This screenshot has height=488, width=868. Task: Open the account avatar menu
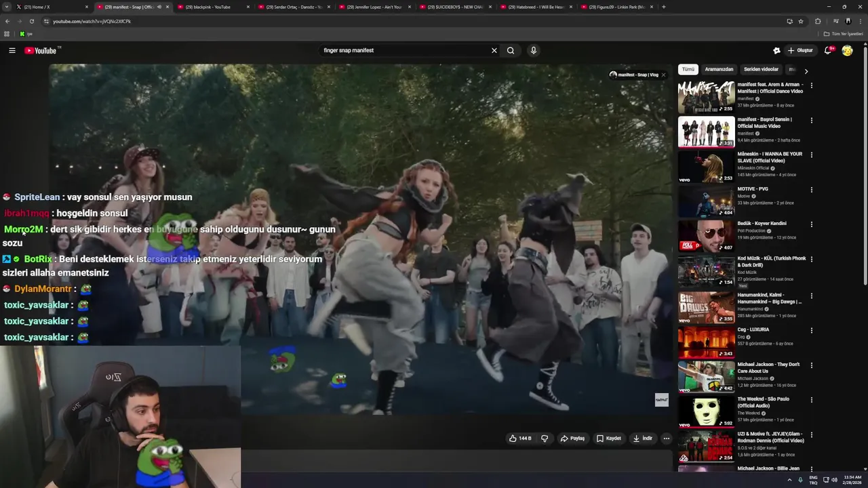pos(847,50)
